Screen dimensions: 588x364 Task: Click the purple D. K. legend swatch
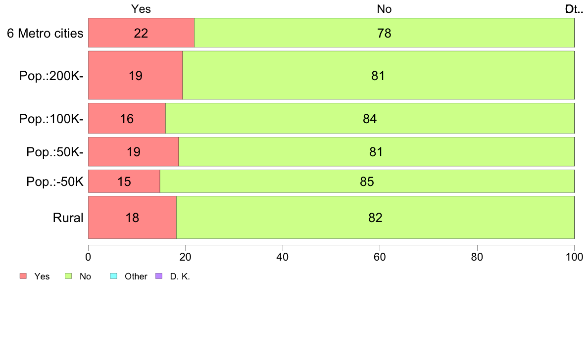pyautogui.click(x=158, y=276)
